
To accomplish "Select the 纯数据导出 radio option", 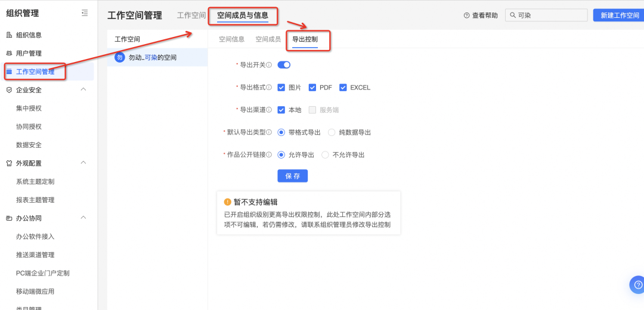I will pos(332,132).
